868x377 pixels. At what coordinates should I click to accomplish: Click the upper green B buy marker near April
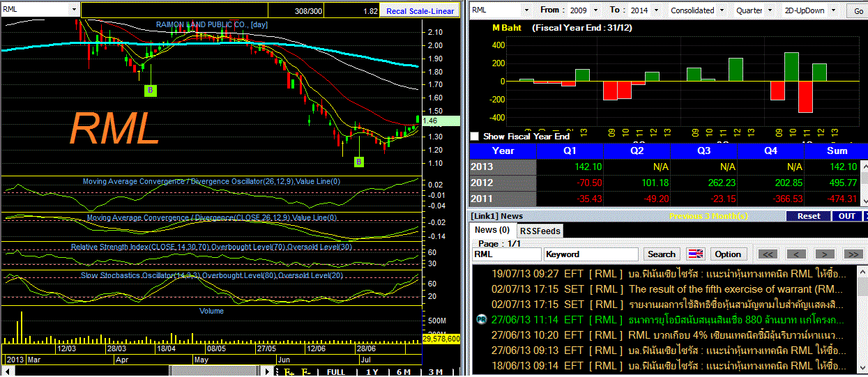coord(151,91)
